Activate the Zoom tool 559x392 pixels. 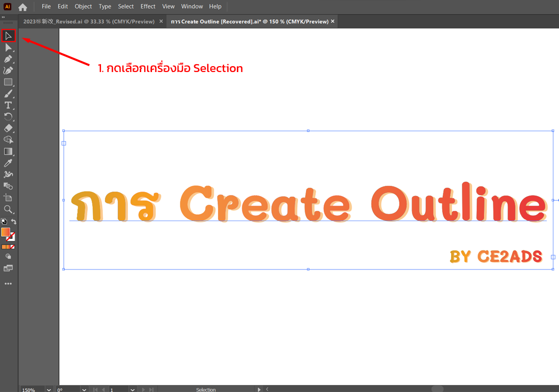[x=8, y=209]
